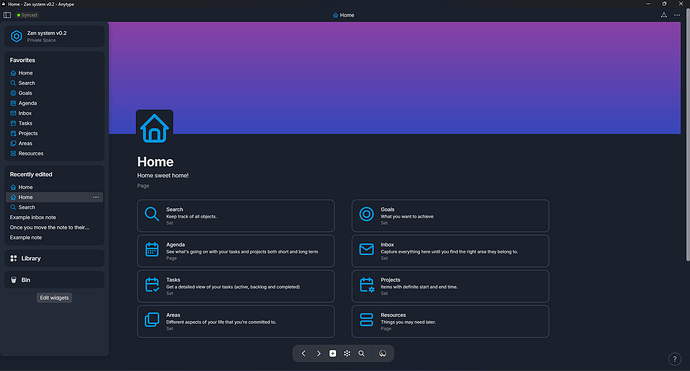Click the Tasks card calendar-check icon
This screenshot has height=371, width=690.
coord(152,285)
